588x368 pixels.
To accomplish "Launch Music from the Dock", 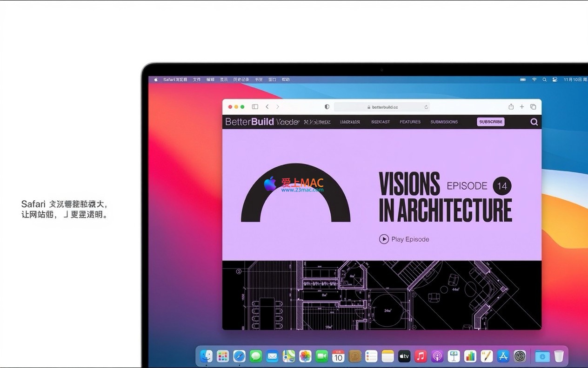I will point(421,356).
